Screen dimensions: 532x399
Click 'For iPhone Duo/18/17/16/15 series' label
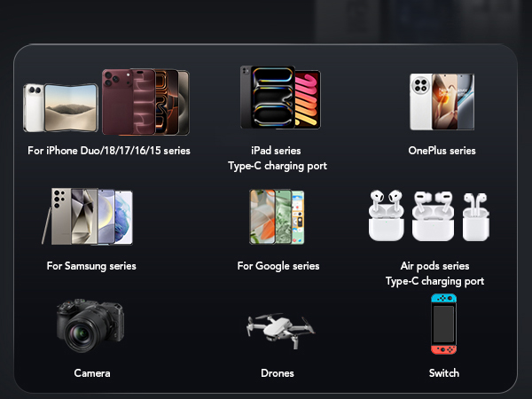(x=109, y=151)
